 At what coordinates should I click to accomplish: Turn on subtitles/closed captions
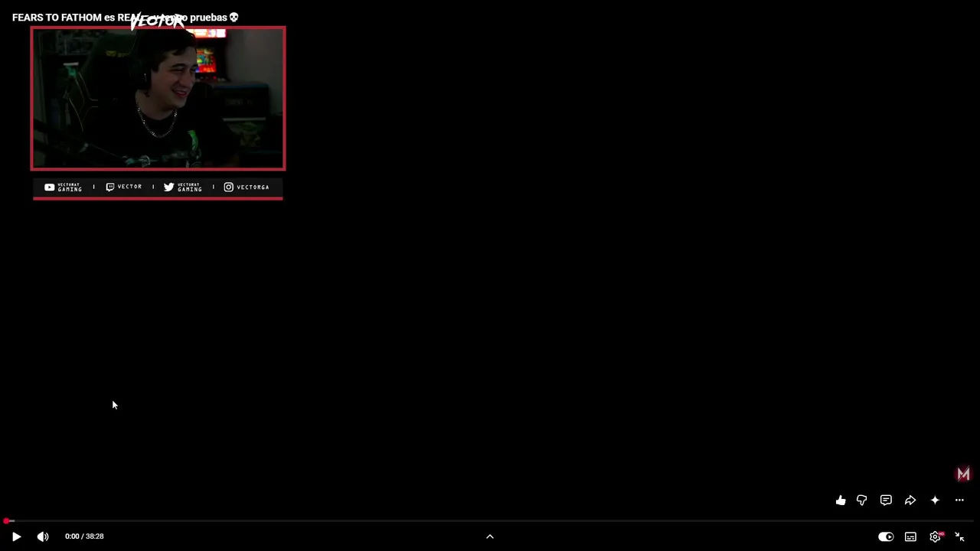click(910, 536)
